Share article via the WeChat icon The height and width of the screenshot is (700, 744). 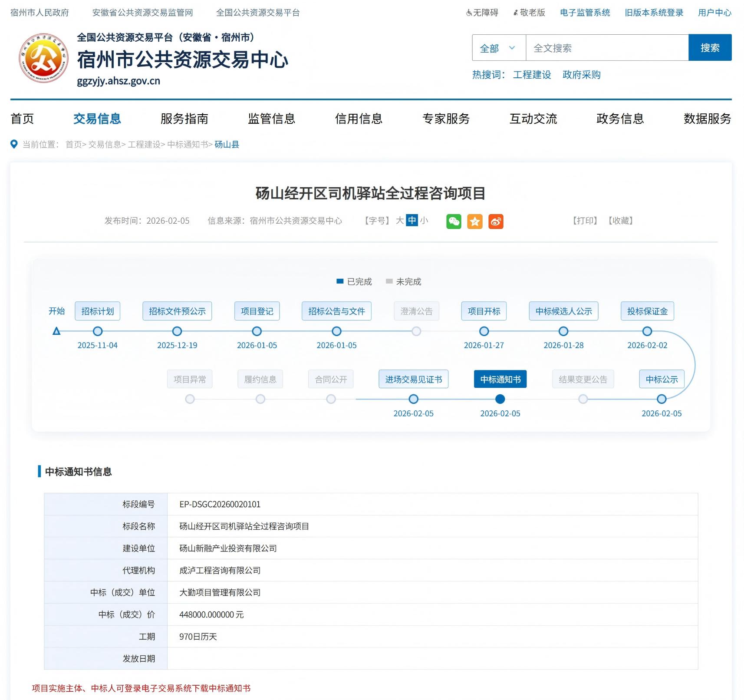coord(454,221)
